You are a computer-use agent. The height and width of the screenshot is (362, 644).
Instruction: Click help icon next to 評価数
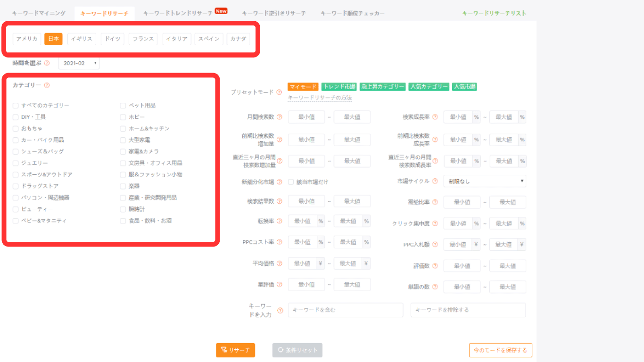(435, 266)
